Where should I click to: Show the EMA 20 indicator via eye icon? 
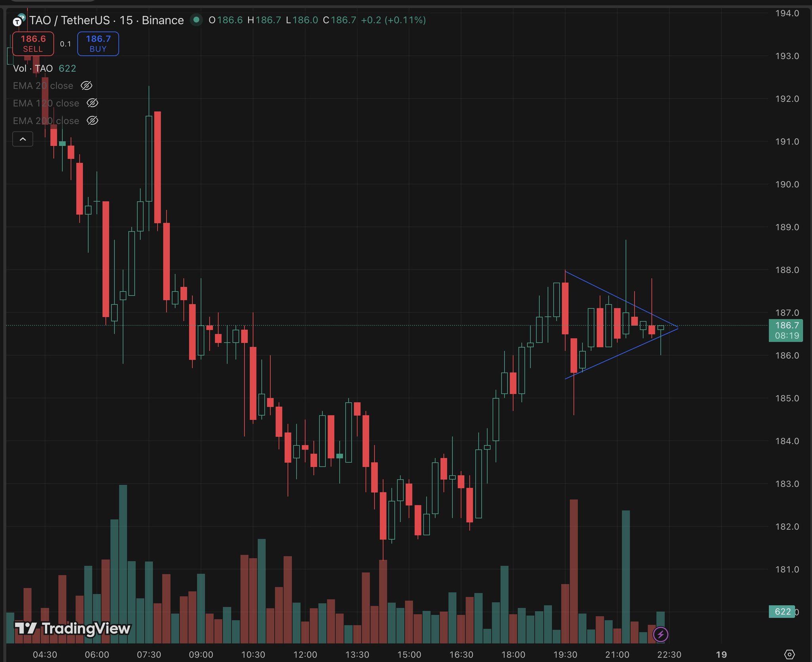tap(86, 86)
